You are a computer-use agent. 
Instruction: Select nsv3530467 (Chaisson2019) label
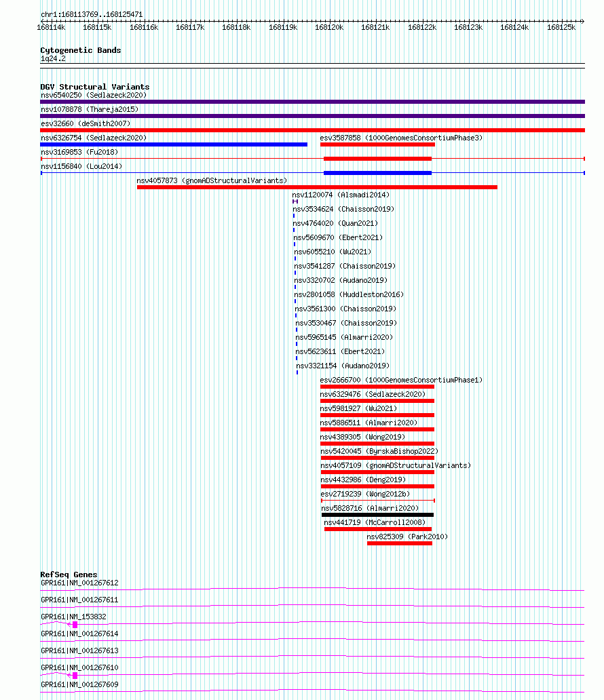(346, 324)
